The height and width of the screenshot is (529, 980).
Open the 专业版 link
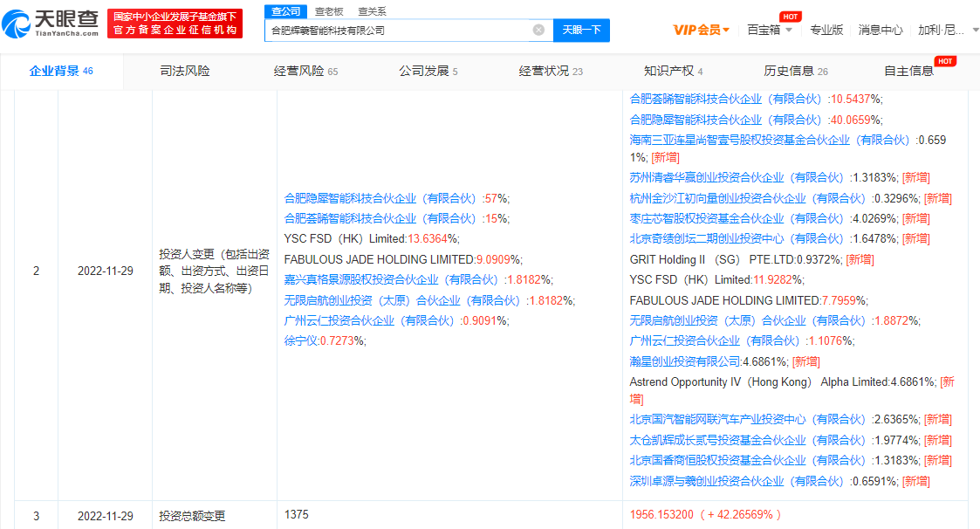tap(826, 30)
